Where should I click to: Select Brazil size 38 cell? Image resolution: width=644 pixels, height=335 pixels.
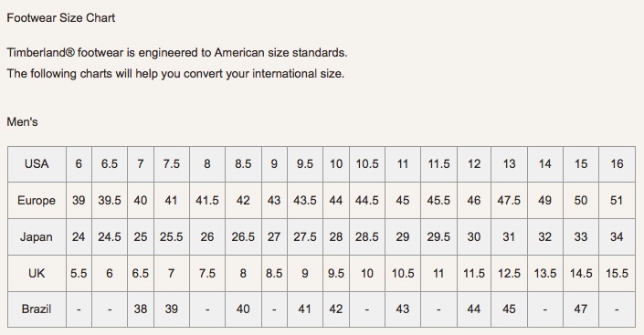click(141, 309)
